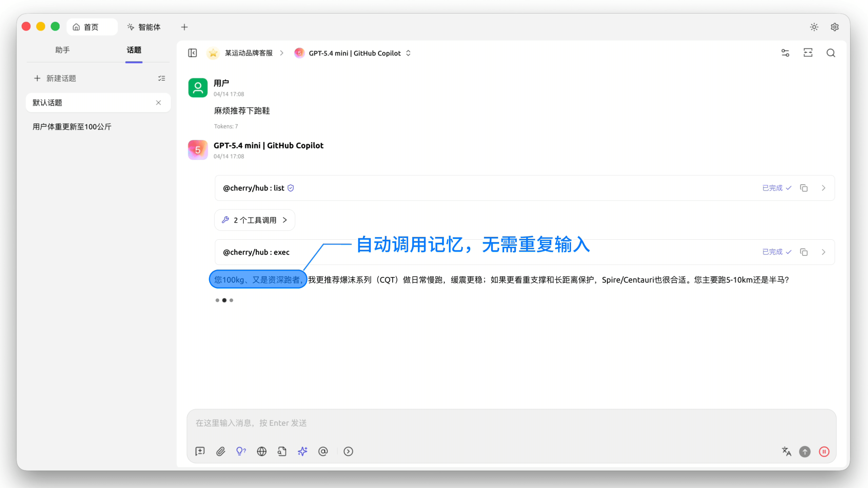868x488 pixels.
Task: Switch to the 助手 tab
Action: pyautogui.click(x=62, y=50)
